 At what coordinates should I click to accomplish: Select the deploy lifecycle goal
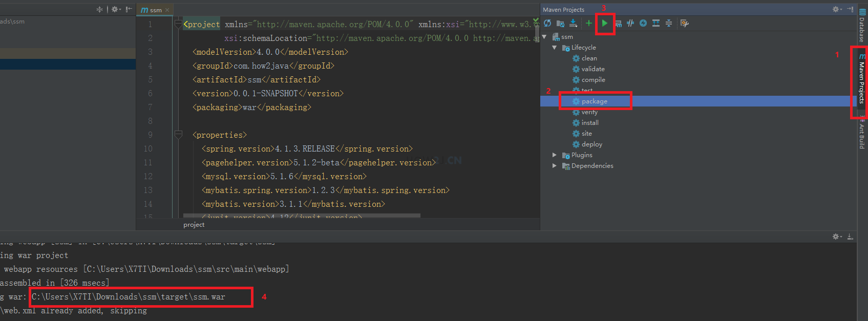[592, 144]
